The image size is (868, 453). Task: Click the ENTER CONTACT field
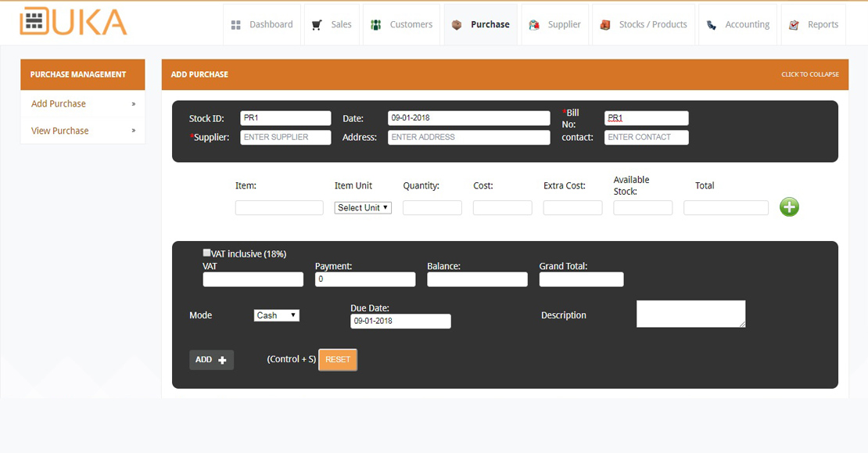[x=647, y=138]
